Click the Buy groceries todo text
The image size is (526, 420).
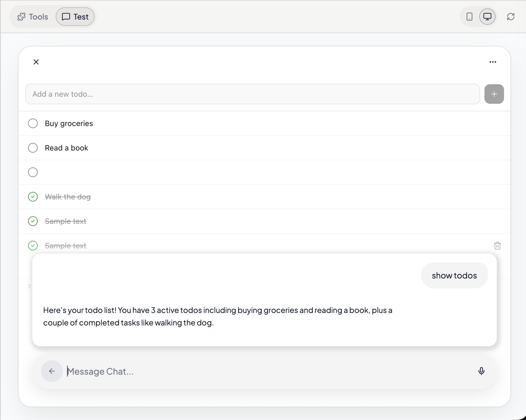69,123
